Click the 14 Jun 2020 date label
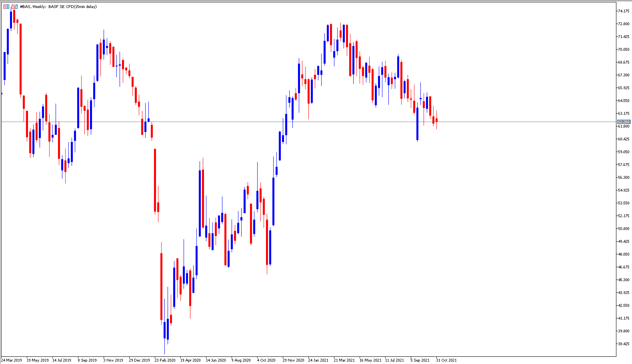Viewport: 632px width, 364px height. click(x=216, y=360)
